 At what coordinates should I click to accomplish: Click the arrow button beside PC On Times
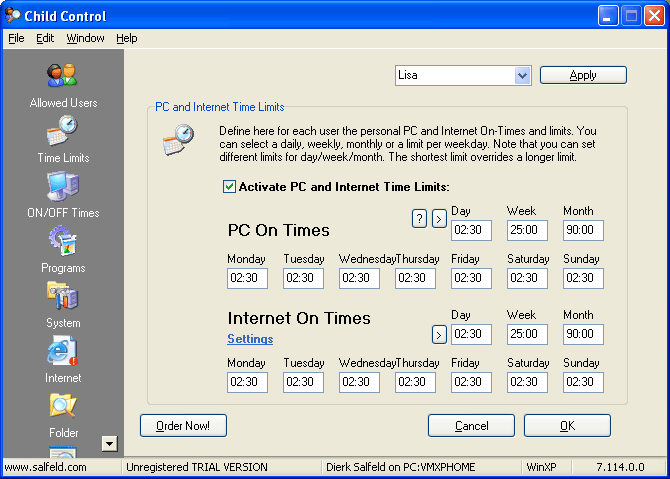[x=439, y=219]
